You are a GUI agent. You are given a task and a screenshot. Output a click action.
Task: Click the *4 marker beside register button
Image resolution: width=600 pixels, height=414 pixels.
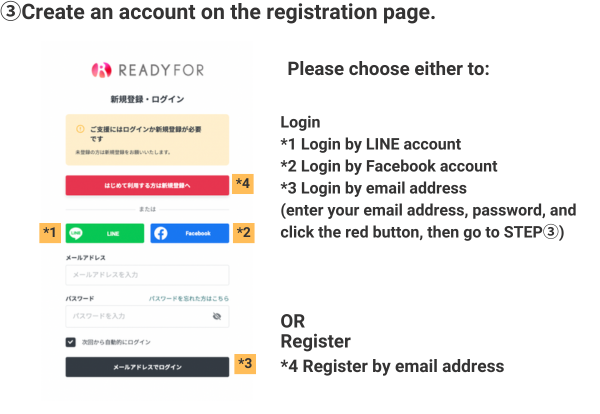[x=245, y=183]
